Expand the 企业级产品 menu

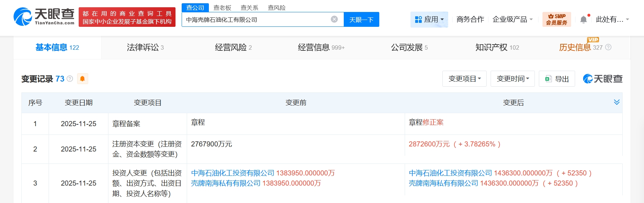coord(512,19)
